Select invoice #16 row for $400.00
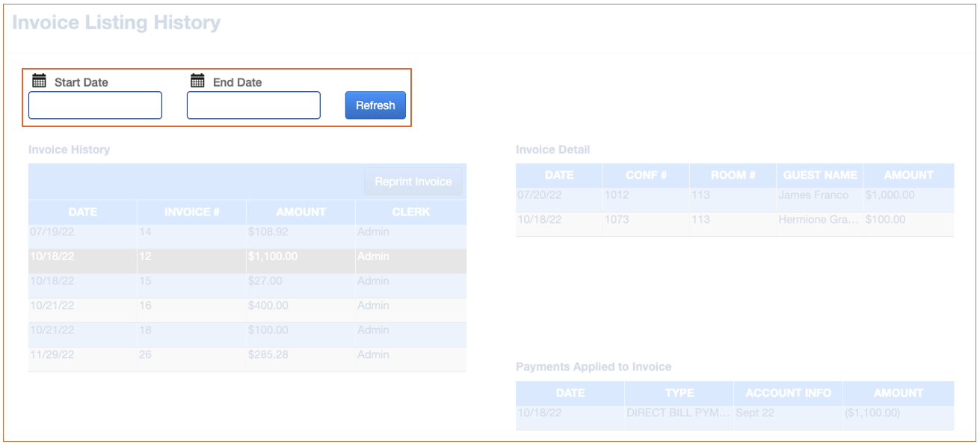Image resolution: width=980 pixels, height=444 pixels. click(247, 306)
